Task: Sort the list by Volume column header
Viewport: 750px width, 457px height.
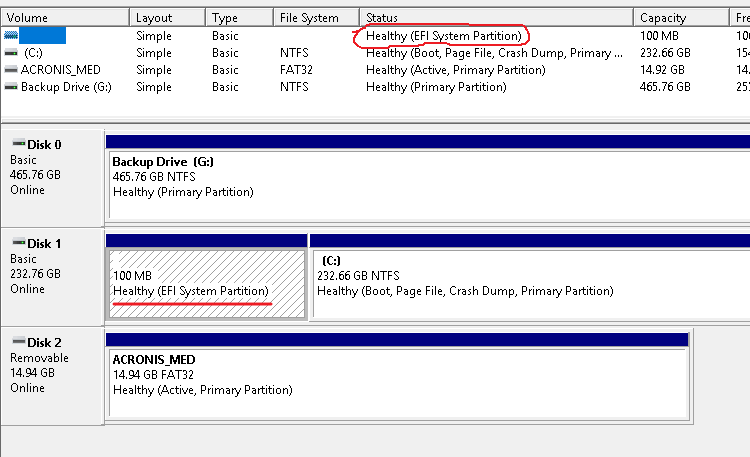Action: point(65,18)
